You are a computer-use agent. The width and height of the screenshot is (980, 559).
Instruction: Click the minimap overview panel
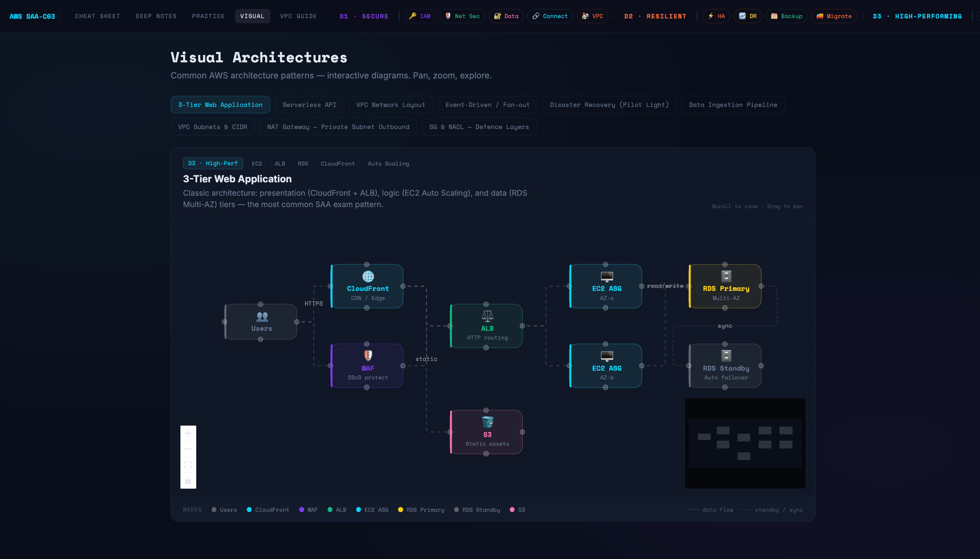point(745,443)
